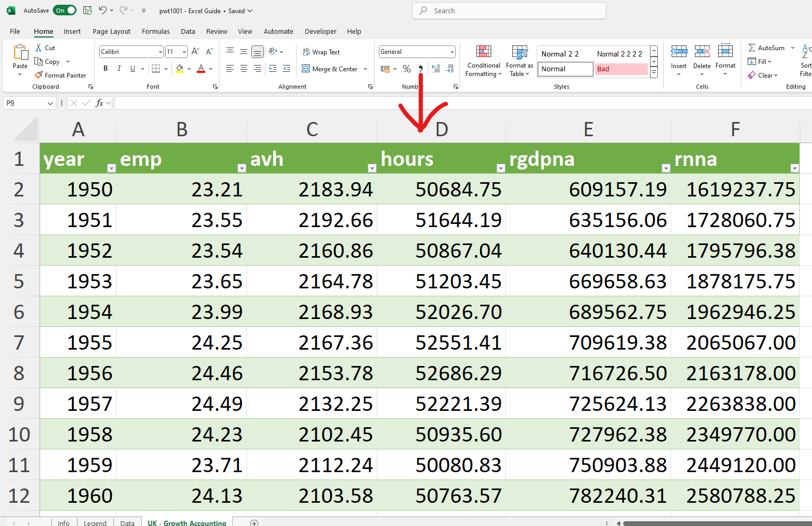Expand the General number format dropdown
The height and width of the screenshot is (526, 812).
pyautogui.click(x=452, y=52)
